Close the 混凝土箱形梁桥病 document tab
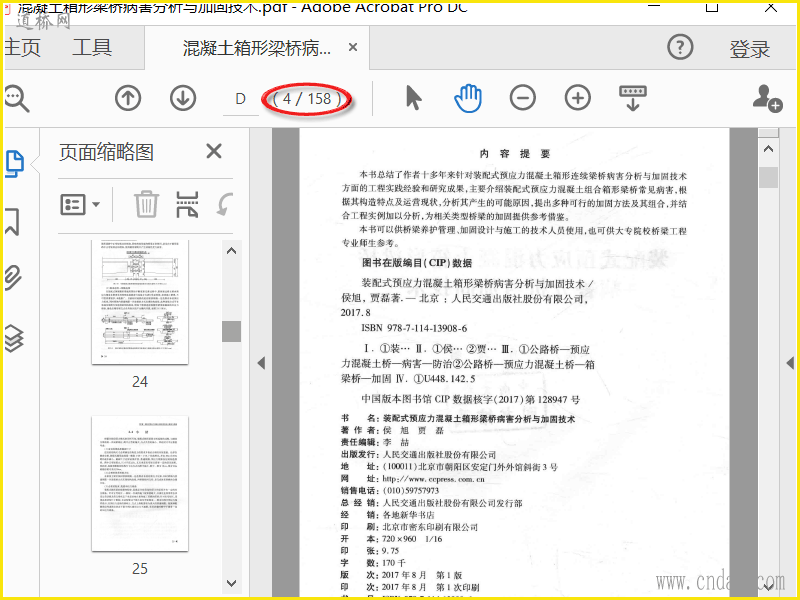The width and height of the screenshot is (800, 600). 353,47
